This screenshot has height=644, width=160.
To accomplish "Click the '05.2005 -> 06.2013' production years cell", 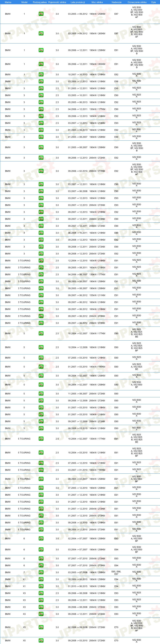I will tap(78, 102).
